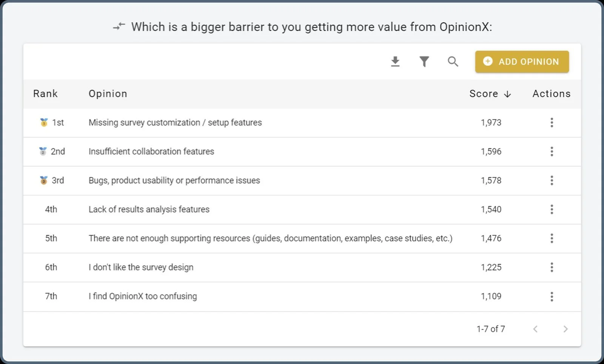This screenshot has height=364, width=604.
Task: Open actions menu for Lack of results analysis
Action: tap(552, 209)
